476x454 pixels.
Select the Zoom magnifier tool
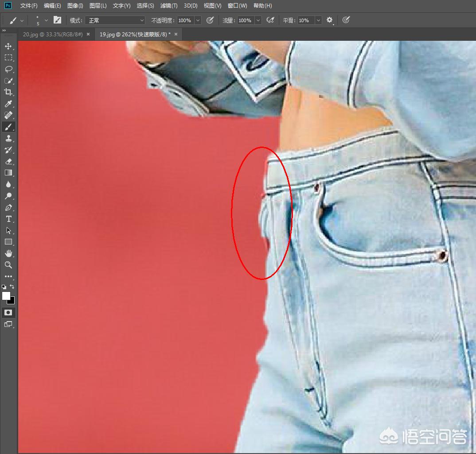pyautogui.click(x=8, y=265)
